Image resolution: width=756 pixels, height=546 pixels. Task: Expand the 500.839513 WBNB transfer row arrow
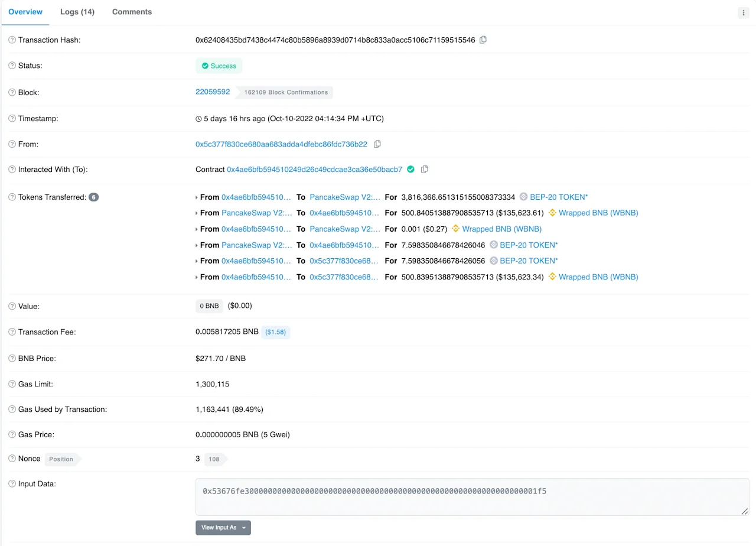[x=197, y=277]
